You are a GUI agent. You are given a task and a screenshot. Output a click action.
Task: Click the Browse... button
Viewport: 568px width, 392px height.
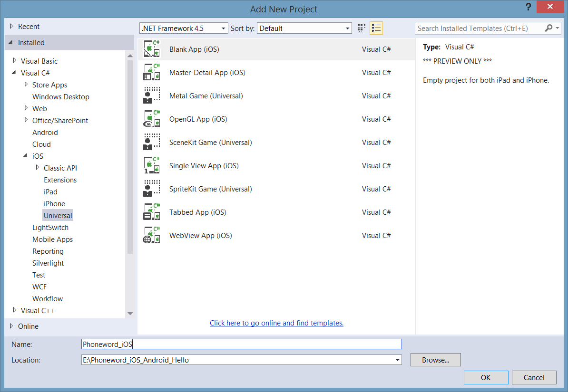click(435, 360)
